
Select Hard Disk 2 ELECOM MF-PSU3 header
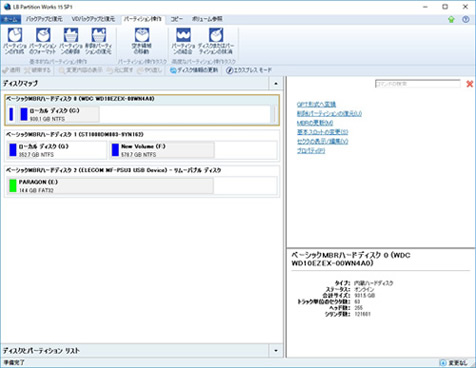[113, 170]
